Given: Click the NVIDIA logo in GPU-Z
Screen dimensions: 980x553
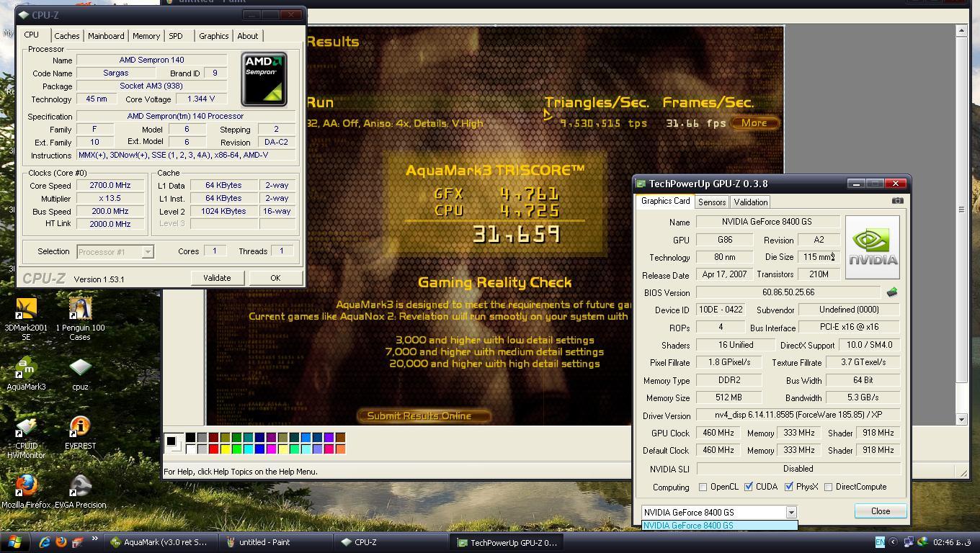Looking at the screenshot, I should coord(873,247).
